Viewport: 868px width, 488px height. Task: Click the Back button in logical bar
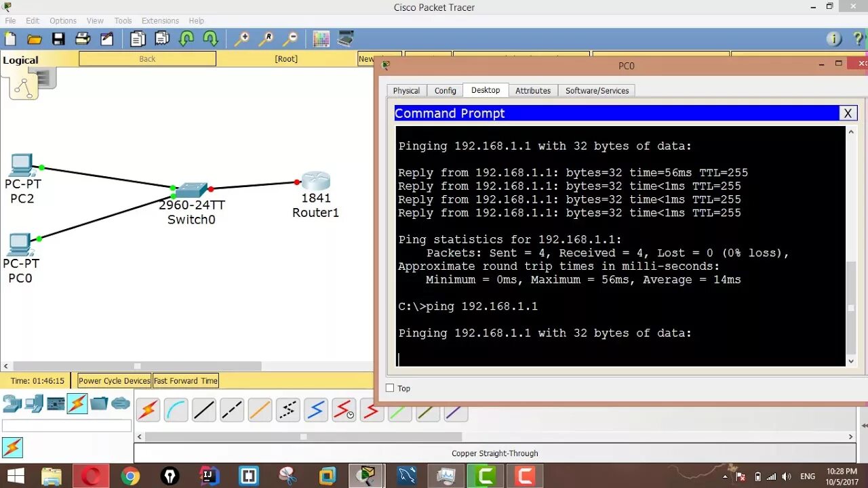(147, 59)
